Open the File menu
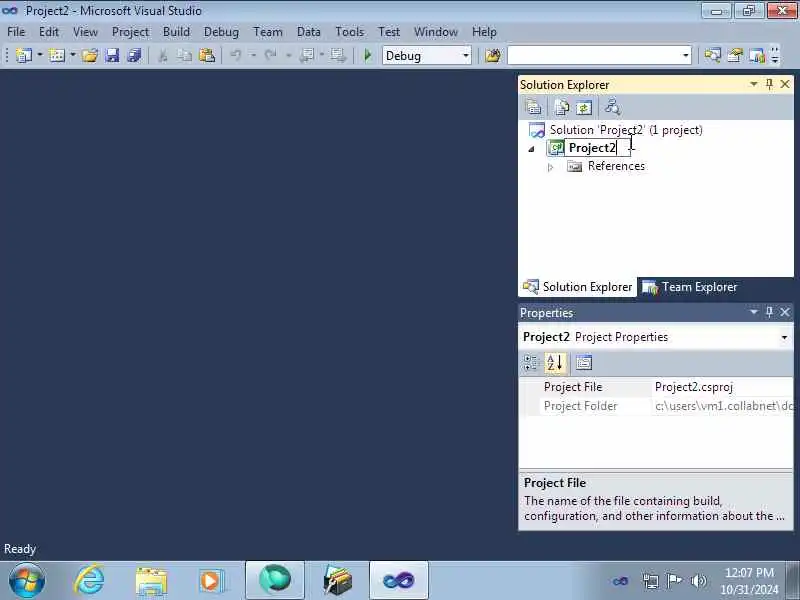This screenshot has width=800, height=600. click(x=16, y=32)
